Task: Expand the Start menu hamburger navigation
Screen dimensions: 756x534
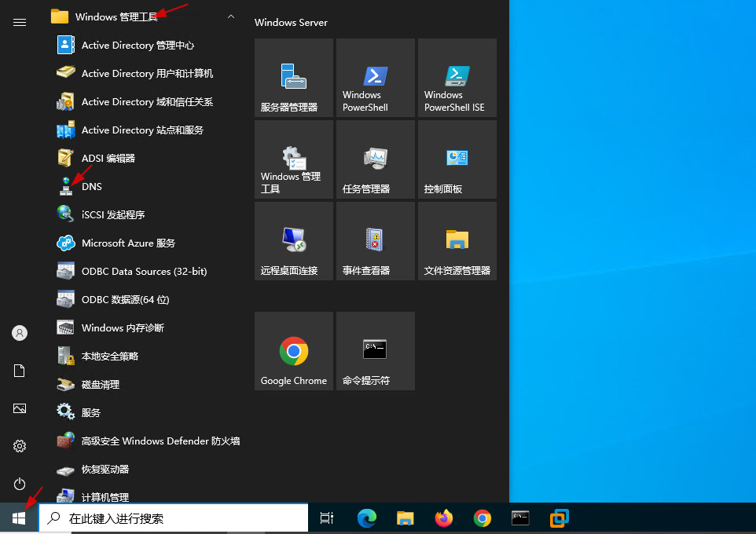Action: click(20, 23)
